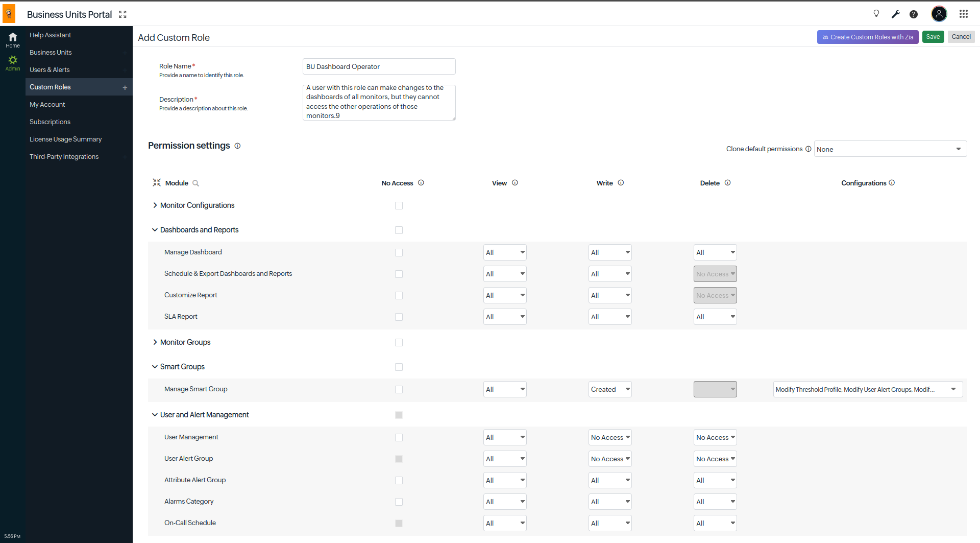
Task: Open Delete dropdown for SLA Report
Action: [715, 317]
